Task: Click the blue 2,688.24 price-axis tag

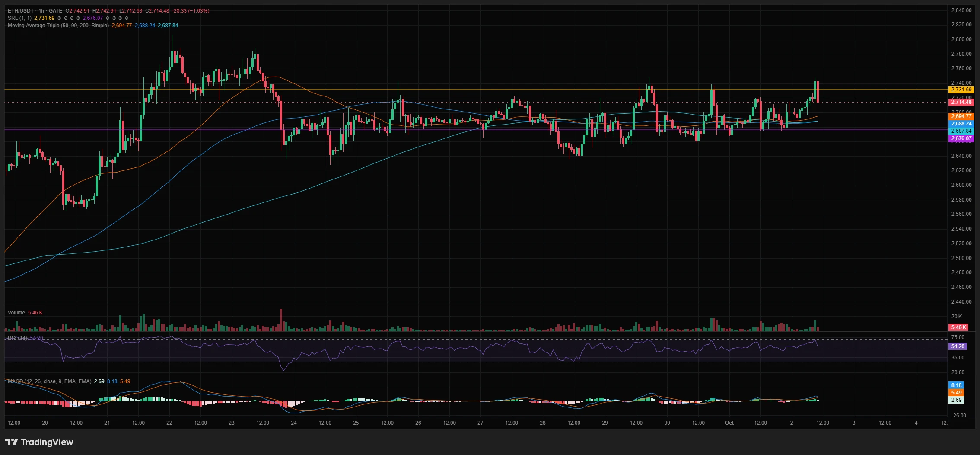Action: point(961,124)
